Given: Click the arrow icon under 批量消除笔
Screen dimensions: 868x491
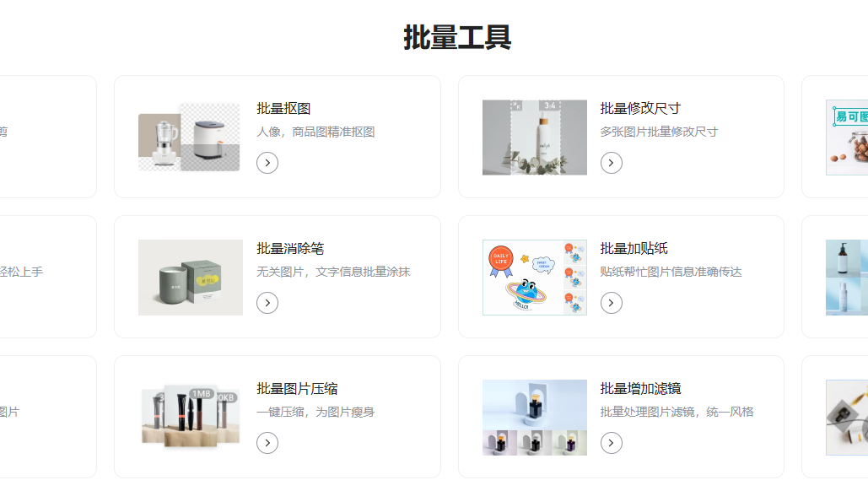Looking at the screenshot, I should click(267, 303).
